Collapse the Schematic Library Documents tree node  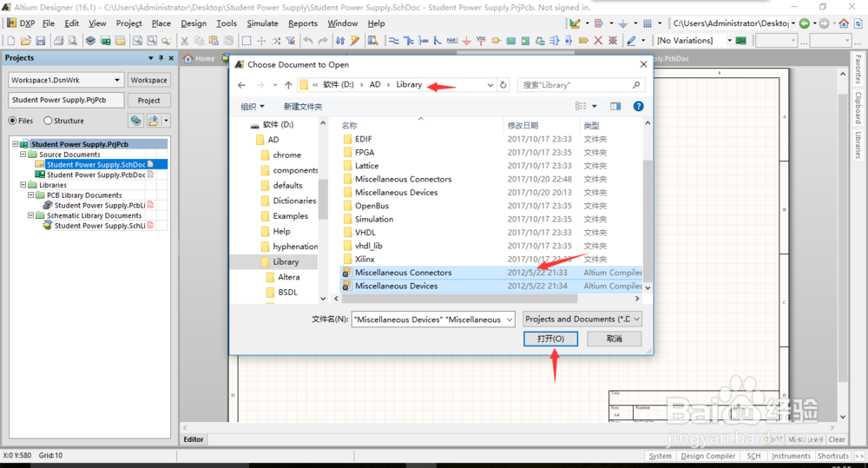click(x=31, y=215)
